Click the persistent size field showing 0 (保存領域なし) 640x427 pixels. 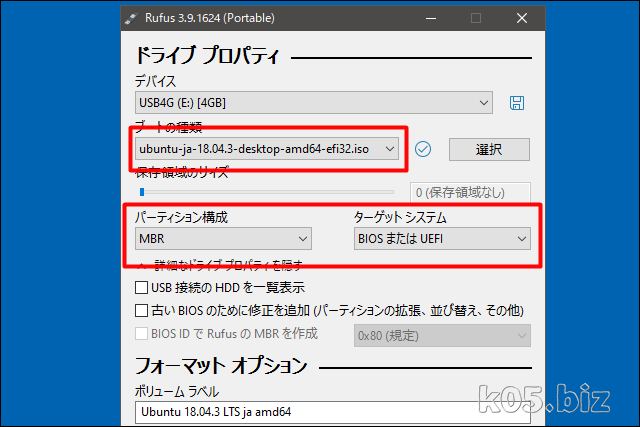click(x=470, y=192)
